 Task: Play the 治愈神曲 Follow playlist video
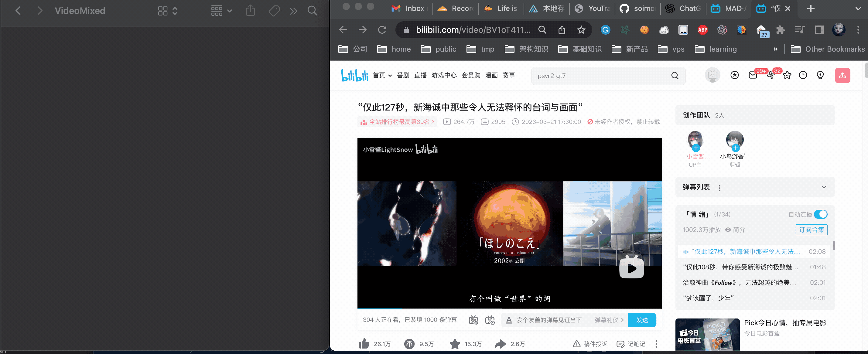pos(754,283)
